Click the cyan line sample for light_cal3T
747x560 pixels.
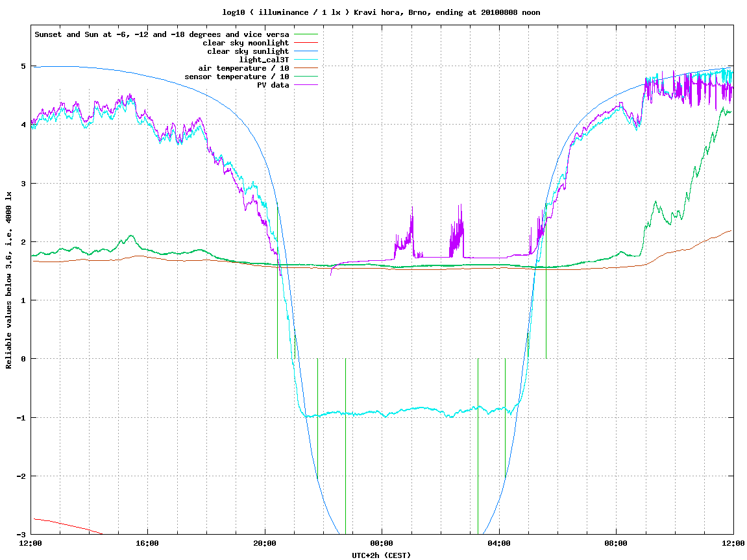point(306,60)
